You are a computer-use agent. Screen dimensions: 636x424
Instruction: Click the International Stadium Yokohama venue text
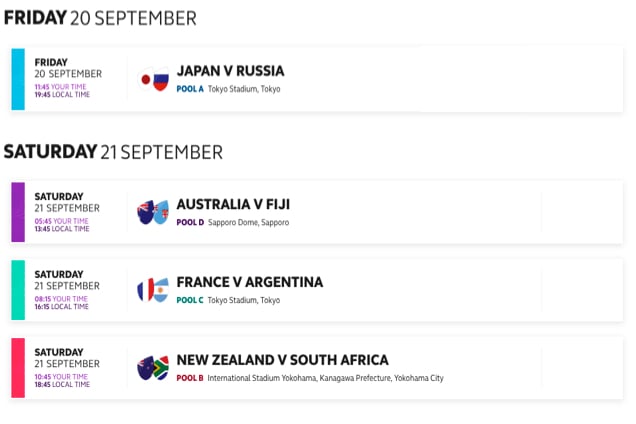coord(325,378)
